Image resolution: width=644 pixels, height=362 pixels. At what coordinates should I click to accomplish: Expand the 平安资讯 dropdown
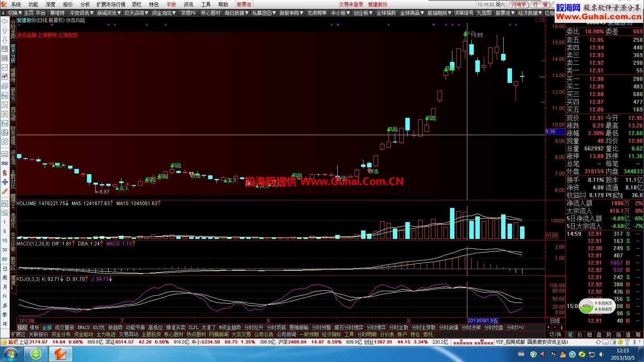82,13
